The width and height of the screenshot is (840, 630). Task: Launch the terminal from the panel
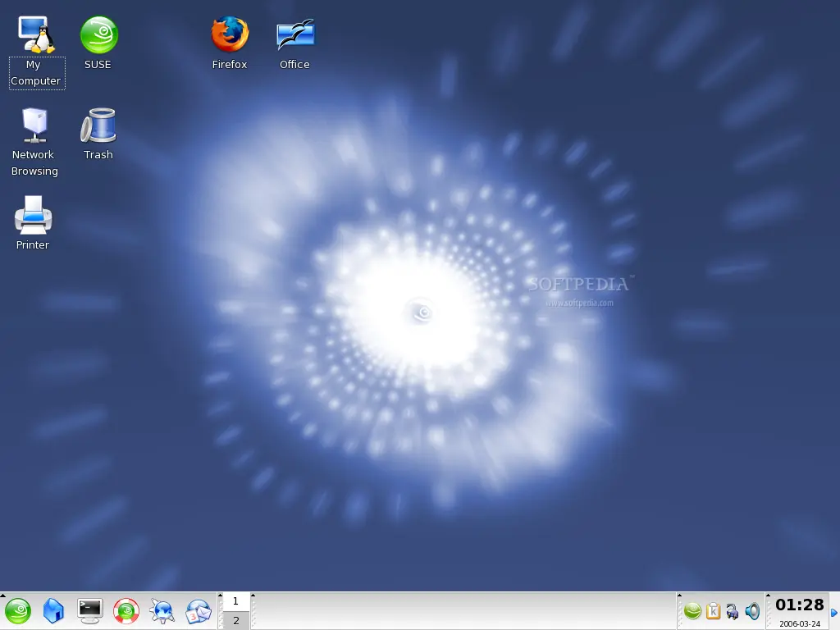pos(90,611)
